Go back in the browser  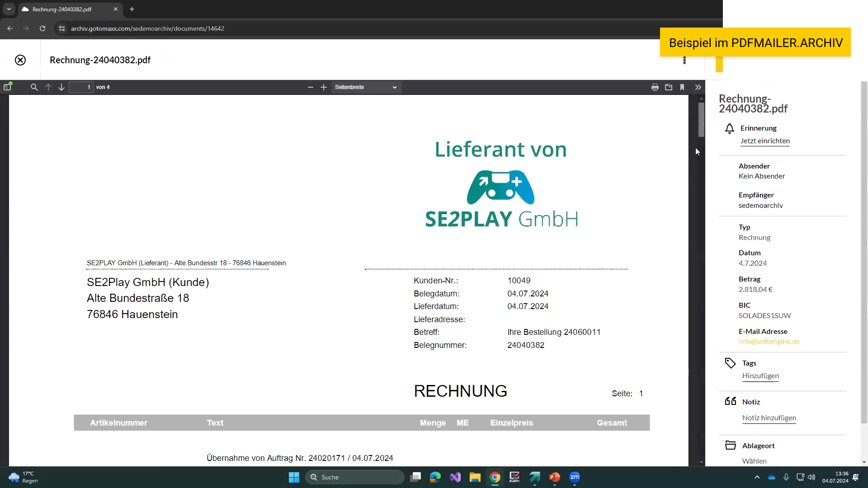pos(10,28)
